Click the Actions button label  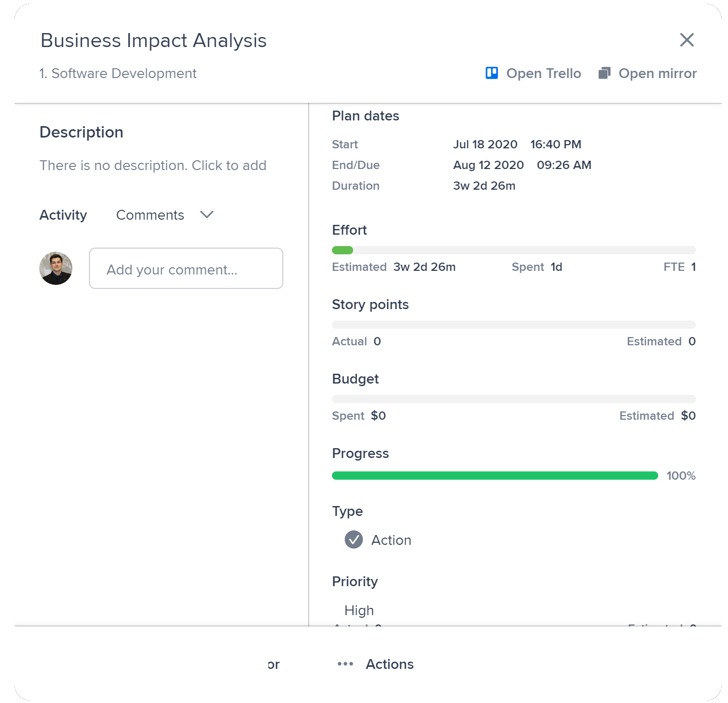click(389, 664)
